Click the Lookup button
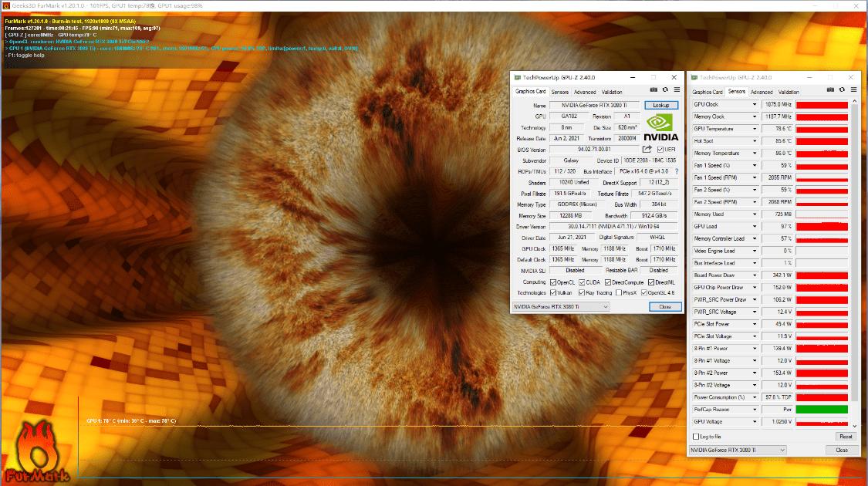868x486 pixels. point(661,105)
